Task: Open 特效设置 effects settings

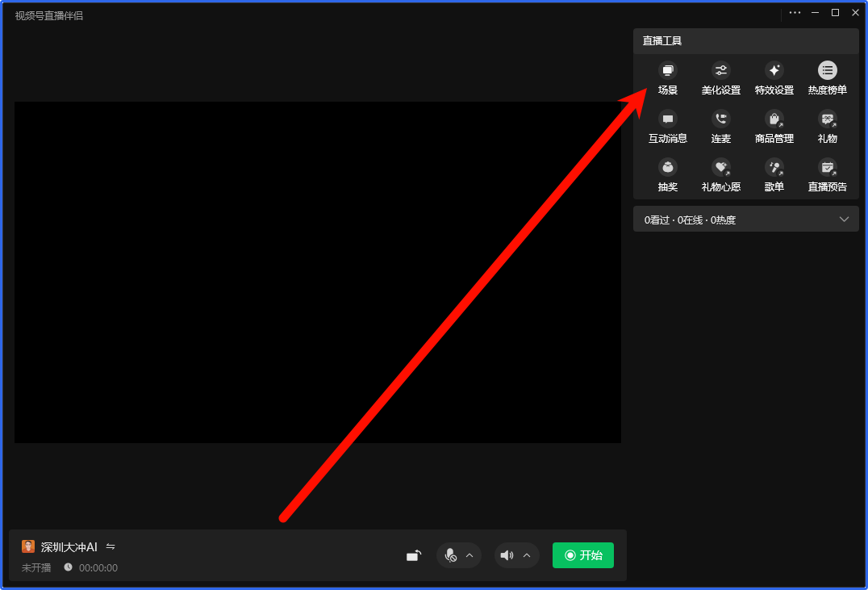Action: pyautogui.click(x=774, y=77)
